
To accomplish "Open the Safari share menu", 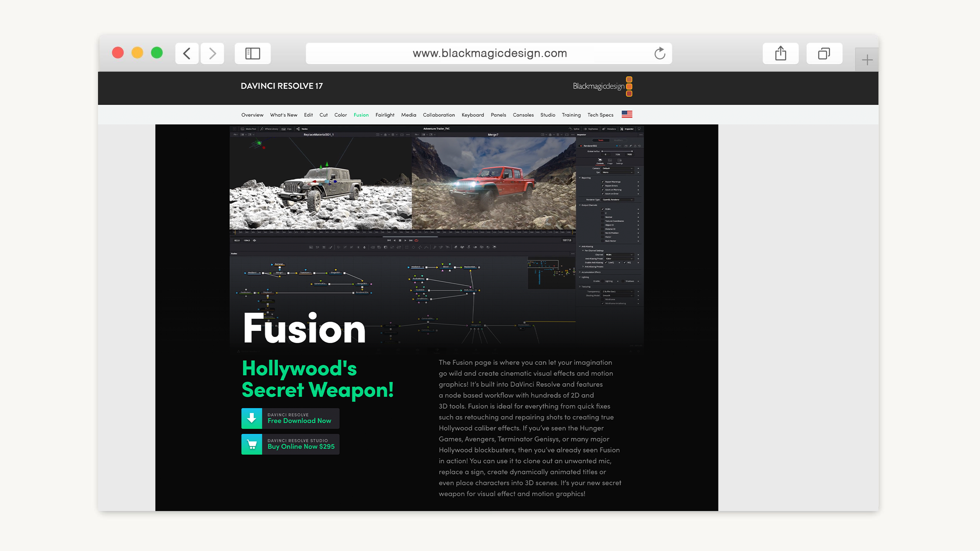I will click(x=780, y=53).
